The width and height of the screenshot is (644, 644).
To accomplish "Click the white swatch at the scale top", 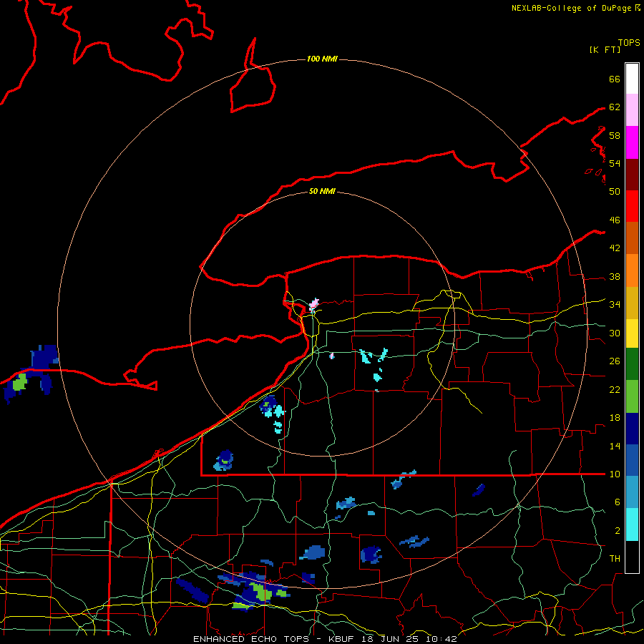I will (632, 79).
